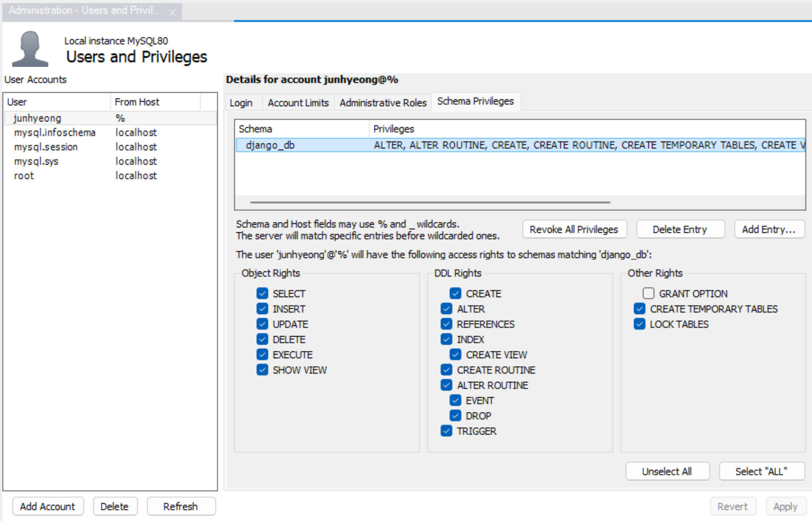
Task: Toggle the CREATE VIEW checkbox
Action: click(x=456, y=355)
